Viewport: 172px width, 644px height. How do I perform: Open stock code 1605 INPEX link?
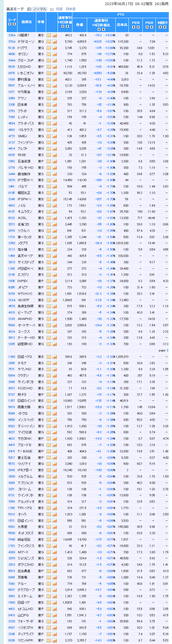(12, 281)
